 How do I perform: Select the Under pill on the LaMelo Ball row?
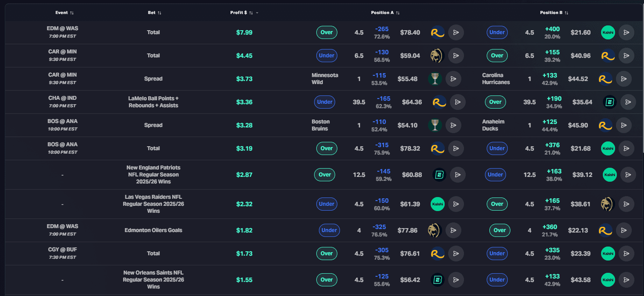[325, 102]
